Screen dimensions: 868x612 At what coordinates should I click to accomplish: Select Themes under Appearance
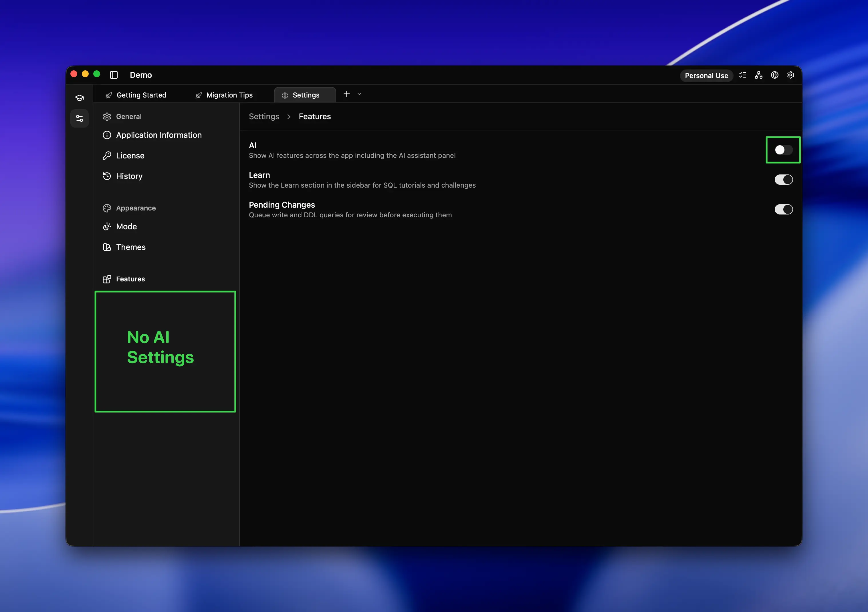point(130,247)
